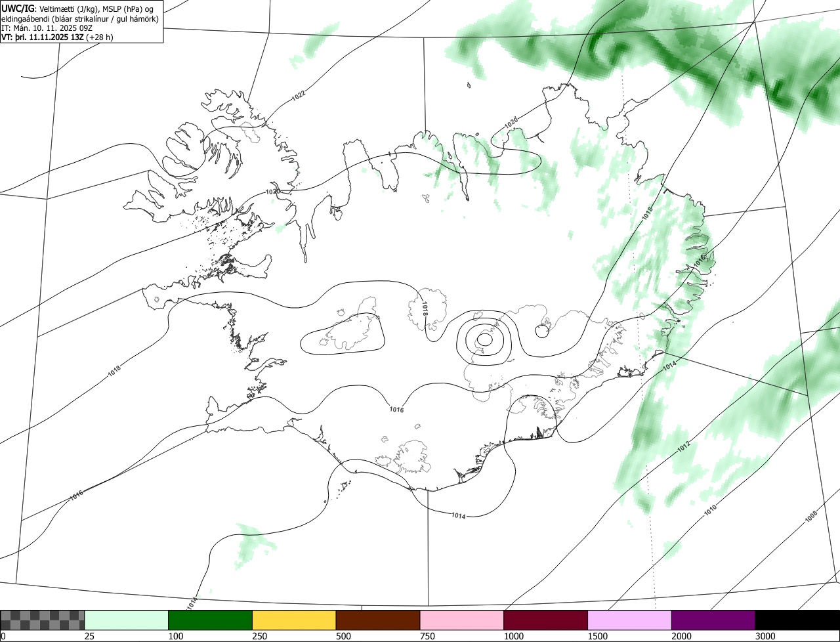This screenshot has width=840, height=642.
Task: Click the 1012 isobar label
Action: [x=684, y=446]
